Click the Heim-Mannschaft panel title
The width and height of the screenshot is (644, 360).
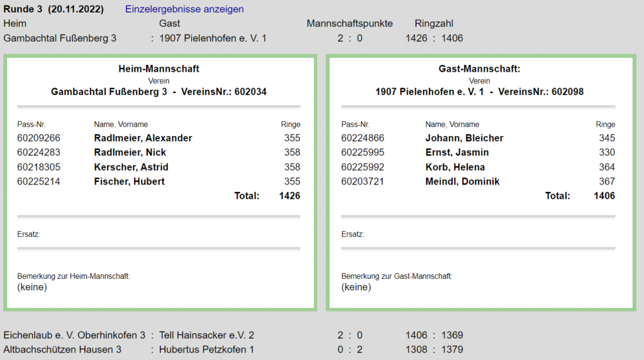[x=158, y=69]
